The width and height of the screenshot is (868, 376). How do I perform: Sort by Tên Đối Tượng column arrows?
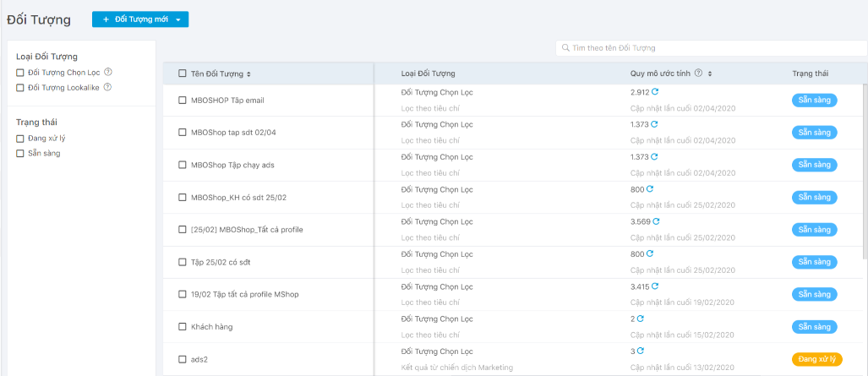tap(248, 74)
